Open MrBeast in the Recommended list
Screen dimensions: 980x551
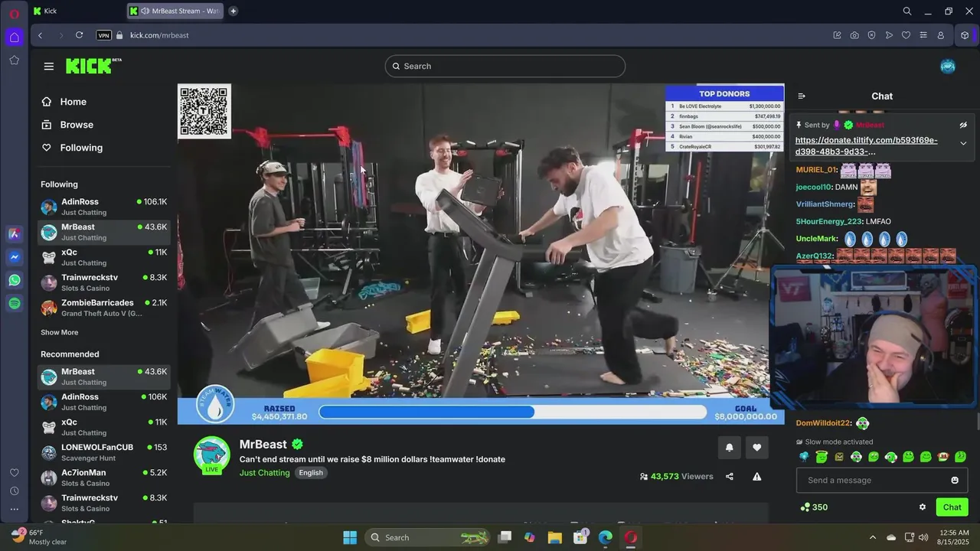tap(103, 377)
